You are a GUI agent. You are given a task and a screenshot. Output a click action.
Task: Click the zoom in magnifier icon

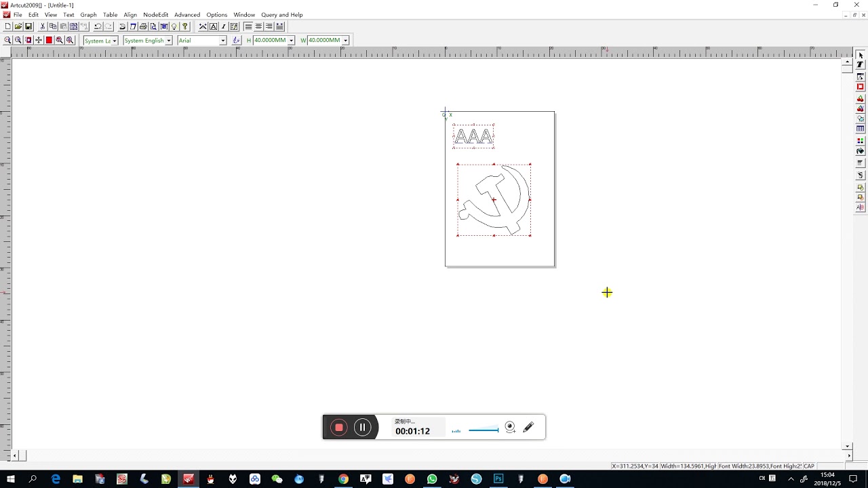pyautogui.click(x=7, y=40)
